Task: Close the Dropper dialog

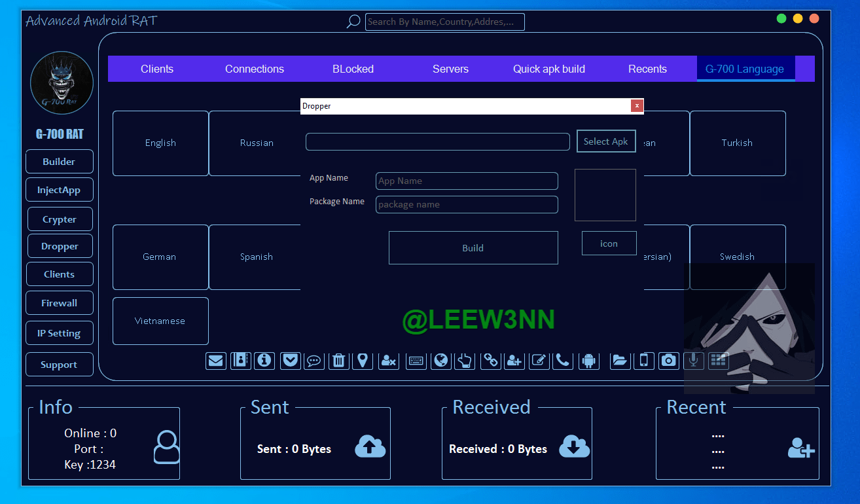Action: pyautogui.click(x=637, y=106)
